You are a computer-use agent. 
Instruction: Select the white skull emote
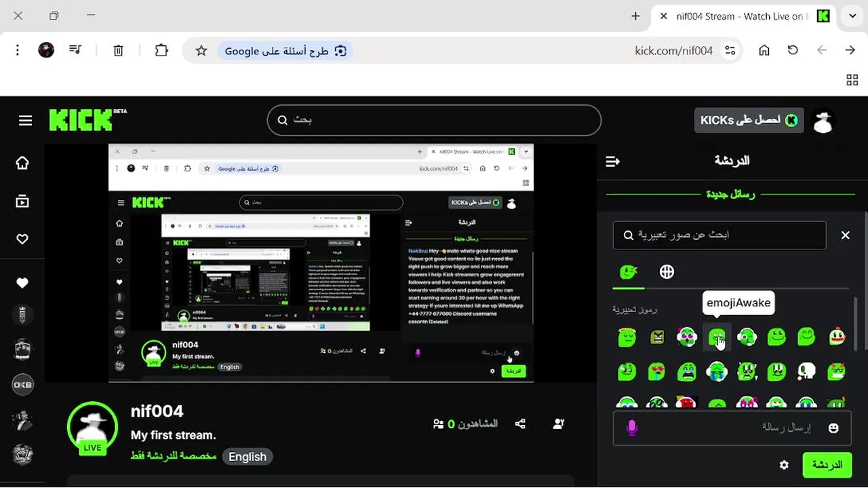[806, 371]
